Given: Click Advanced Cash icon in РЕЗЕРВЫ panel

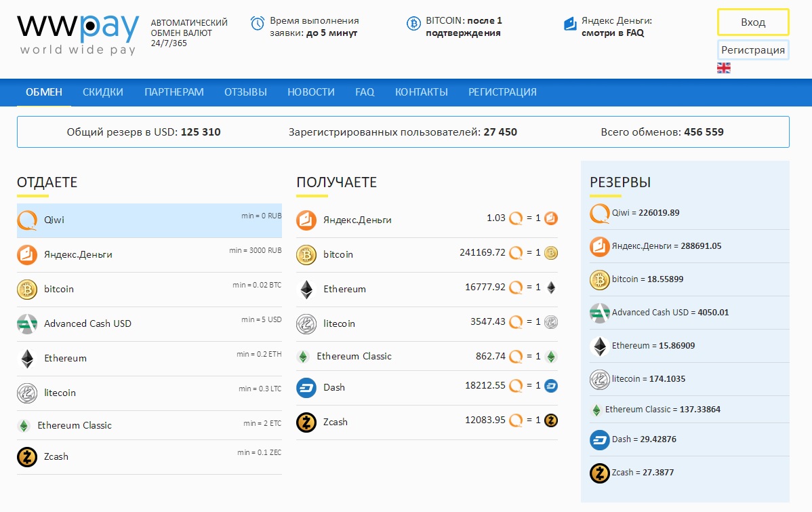Looking at the screenshot, I should 600,313.
